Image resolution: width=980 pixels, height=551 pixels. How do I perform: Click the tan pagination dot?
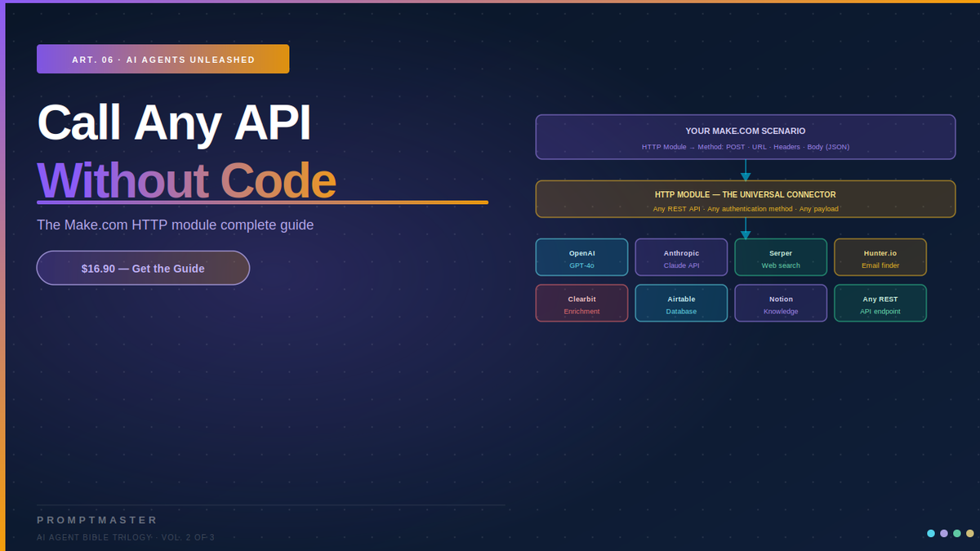(x=970, y=533)
